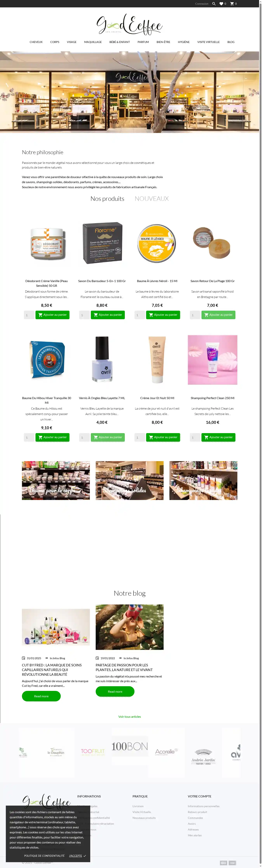Click the 100BON brand logo

(129, 746)
